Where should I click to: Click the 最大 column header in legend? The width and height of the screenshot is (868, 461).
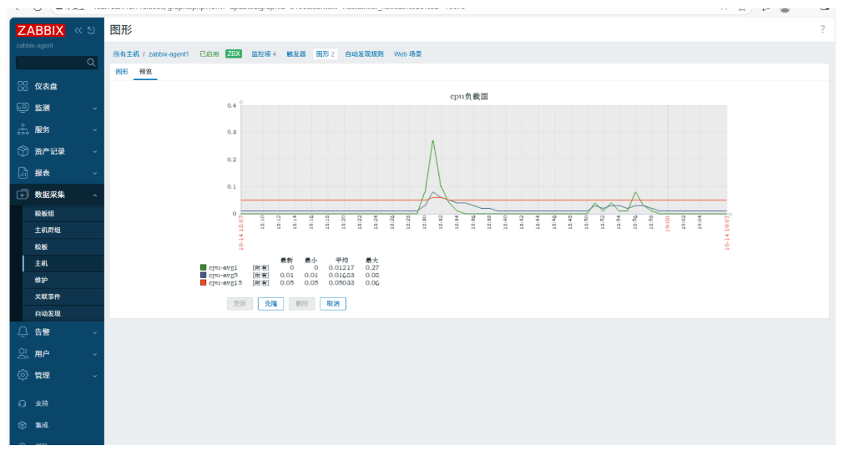372,260
